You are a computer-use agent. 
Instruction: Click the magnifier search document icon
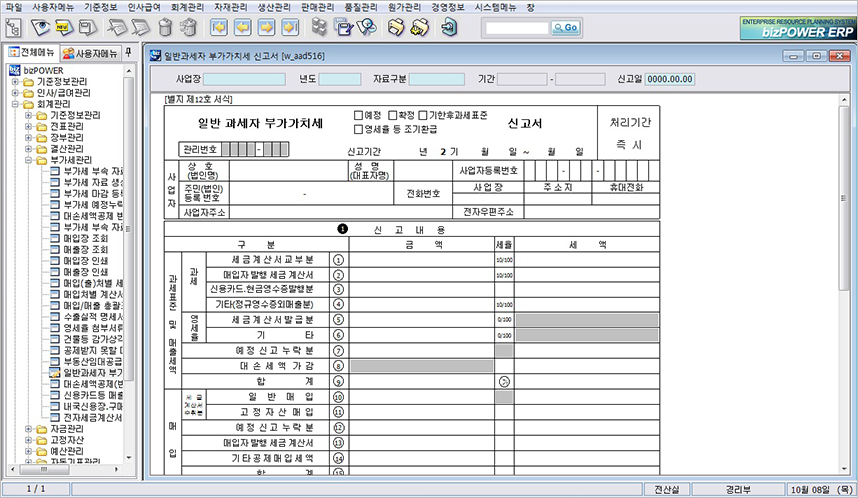(367, 27)
